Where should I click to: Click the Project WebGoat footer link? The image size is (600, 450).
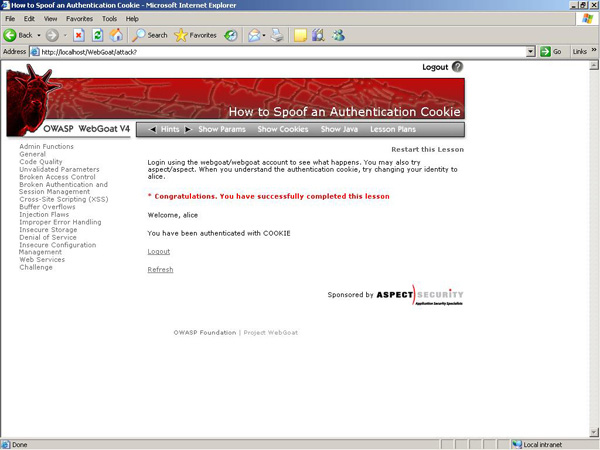271,333
